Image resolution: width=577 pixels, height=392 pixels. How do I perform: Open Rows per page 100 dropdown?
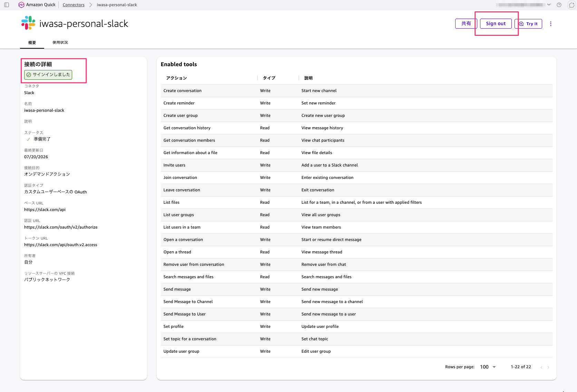[x=488, y=367]
